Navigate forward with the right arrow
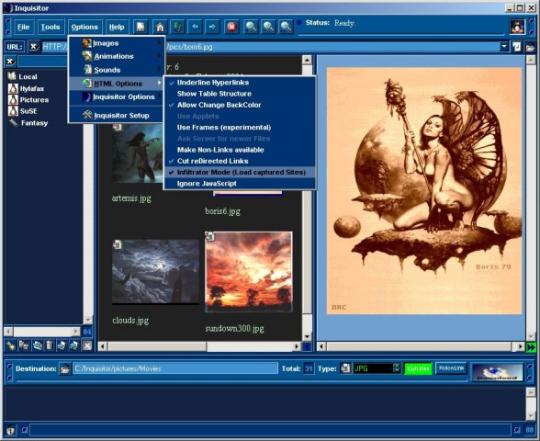Screen dimensions: 540x441 [x=212, y=27]
